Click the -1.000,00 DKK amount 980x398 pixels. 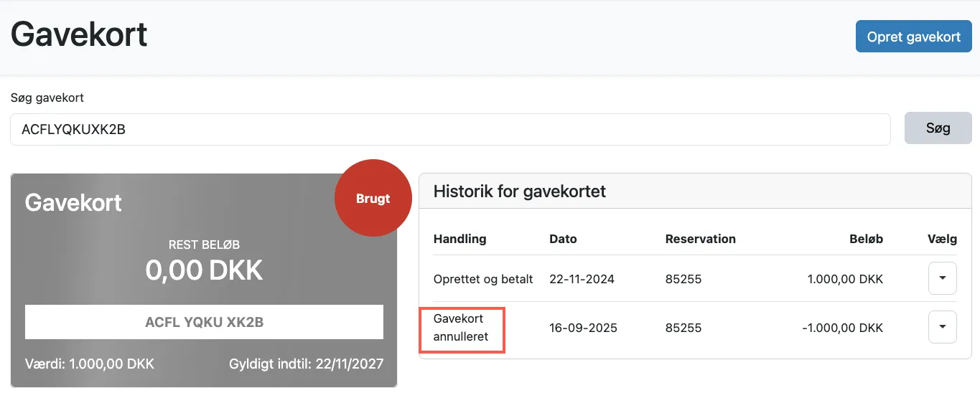point(842,328)
